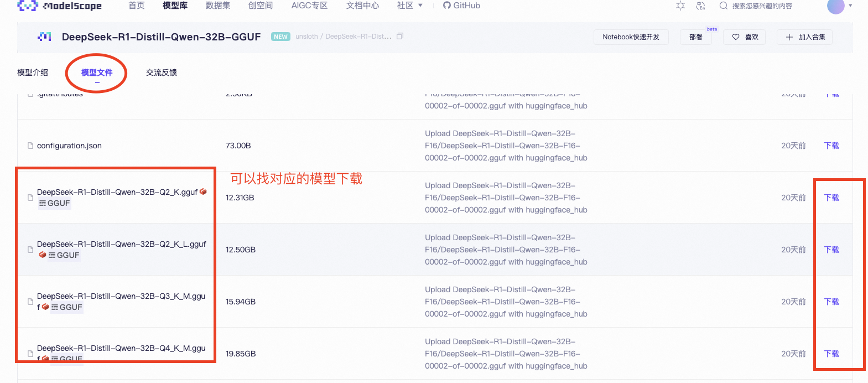Click the GitHub link in header
Image resolution: width=868 pixels, height=383 pixels.
pyautogui.click(x=461, y=6)
